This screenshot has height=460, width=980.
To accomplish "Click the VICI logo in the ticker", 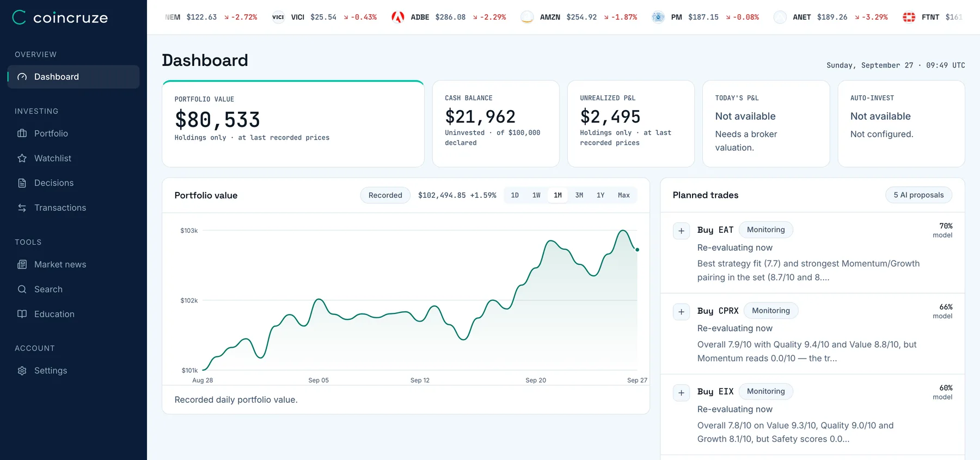I will click(x=278, y=17).
